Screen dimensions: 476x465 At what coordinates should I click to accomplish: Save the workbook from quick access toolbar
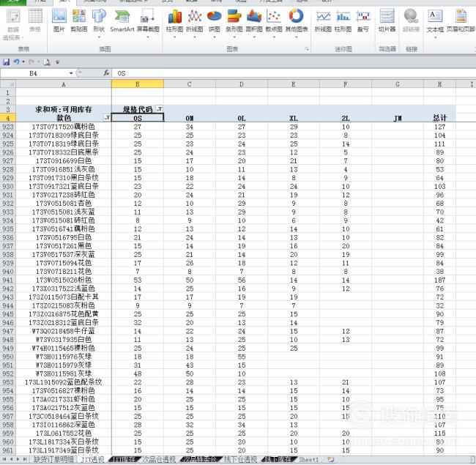pos(6,62)
